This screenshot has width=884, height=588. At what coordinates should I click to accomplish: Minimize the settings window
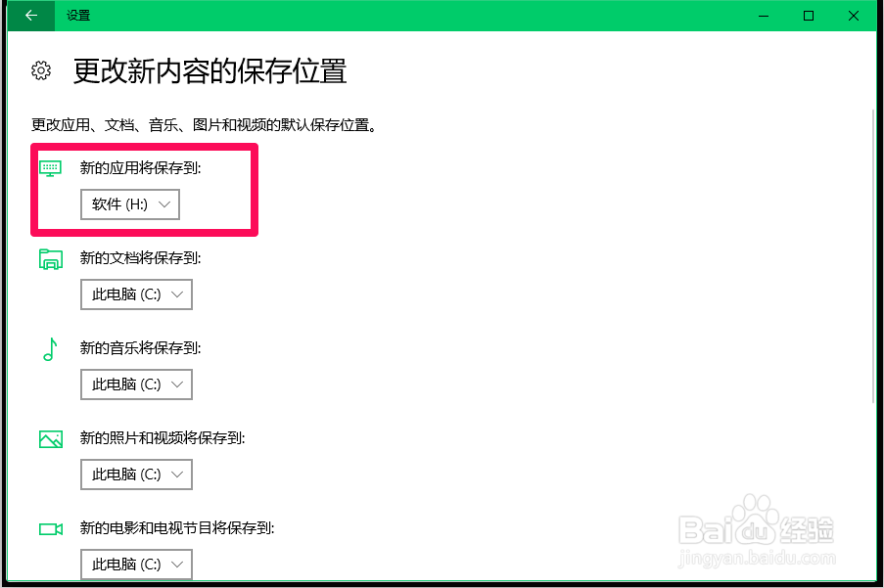[x=764, y=16]
